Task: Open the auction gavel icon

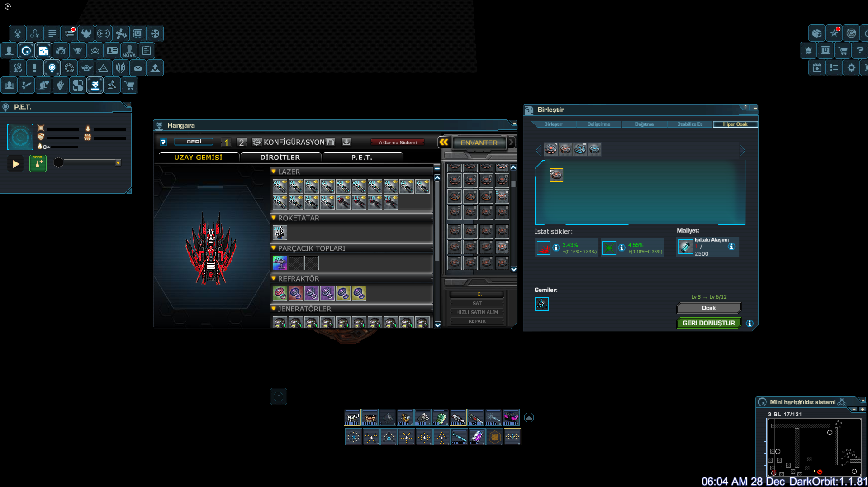Action: (112, 85)
